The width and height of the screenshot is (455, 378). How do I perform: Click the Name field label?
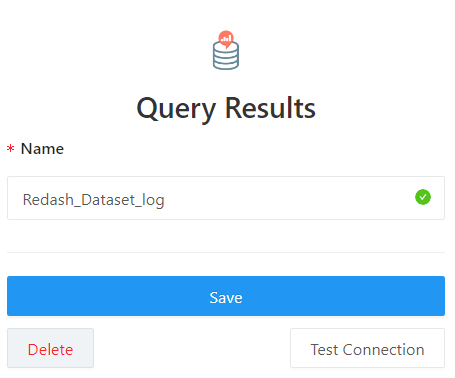click(42, 149)
